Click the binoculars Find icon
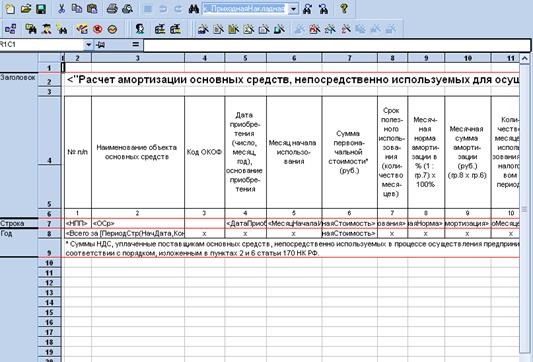 tap(193, 9)
